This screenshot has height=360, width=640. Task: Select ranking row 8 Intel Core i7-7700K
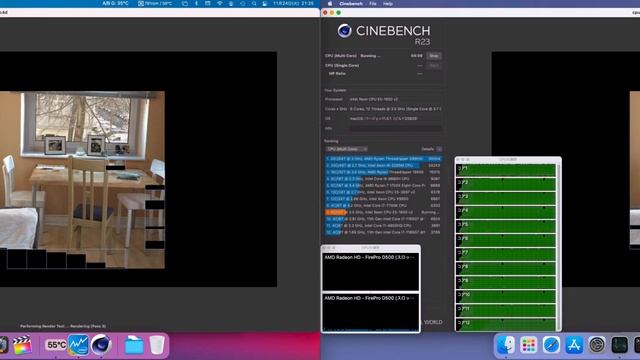tap(383, 205)
